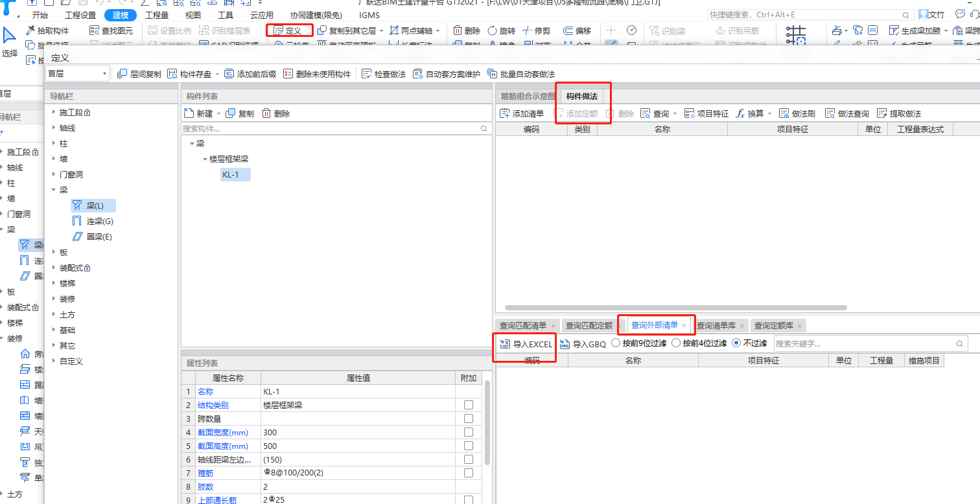Screen dimensions: 980x504
Task: Open the 工程设置 ribbon tab
Action: click(x=80, y=15)
